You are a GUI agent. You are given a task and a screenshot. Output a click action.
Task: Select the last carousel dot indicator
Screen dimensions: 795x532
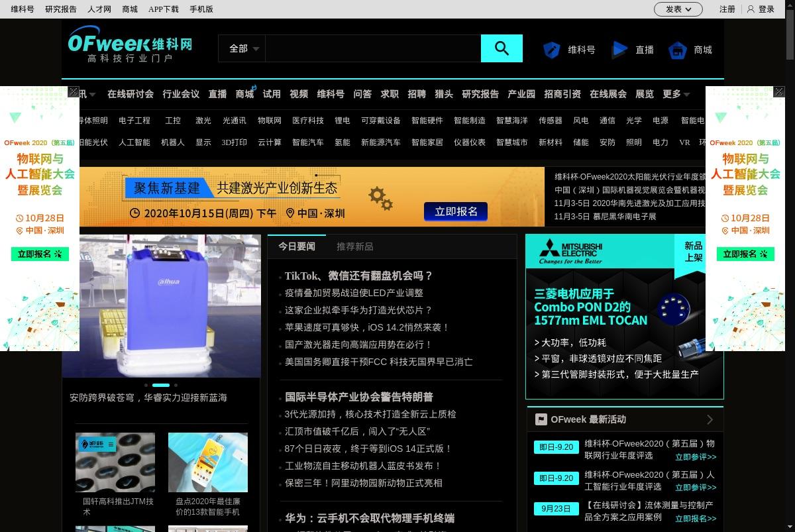pos(176,385)
